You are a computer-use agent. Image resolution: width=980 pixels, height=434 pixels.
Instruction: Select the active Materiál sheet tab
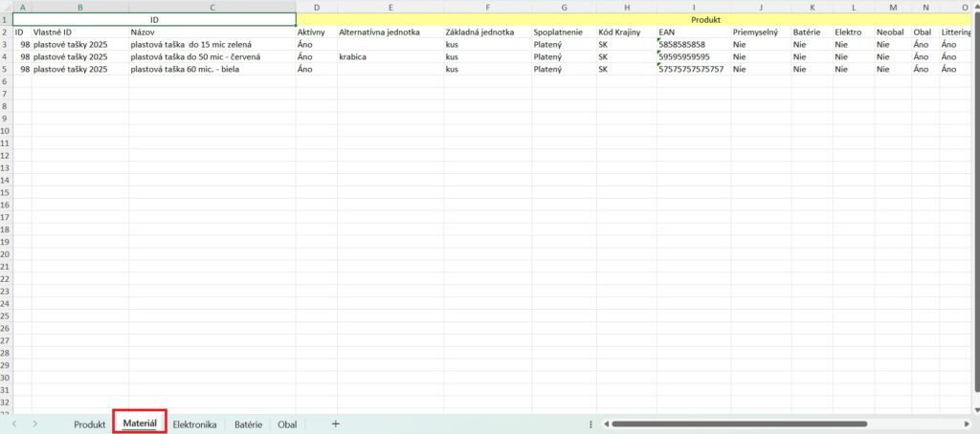(x=140, y=423)
